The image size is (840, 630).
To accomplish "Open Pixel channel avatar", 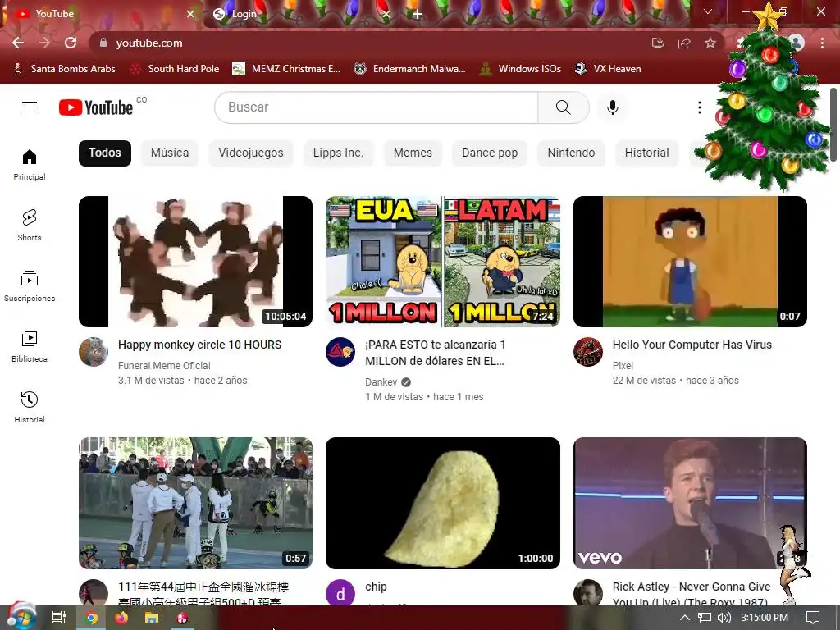I will coord(587,352).
